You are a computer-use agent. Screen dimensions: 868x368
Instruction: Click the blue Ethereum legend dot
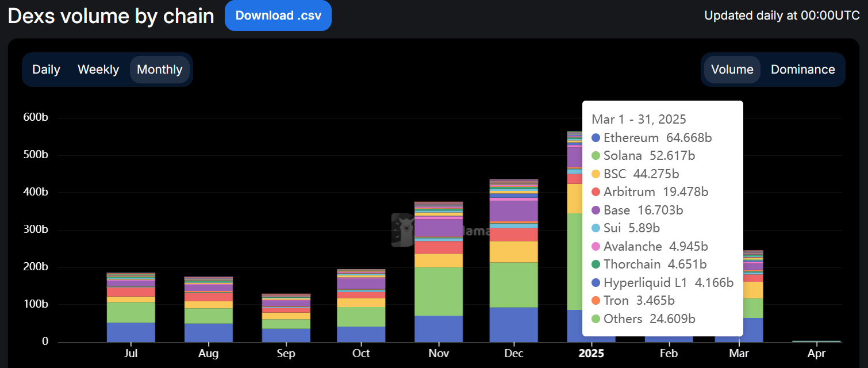click(596, 138)
